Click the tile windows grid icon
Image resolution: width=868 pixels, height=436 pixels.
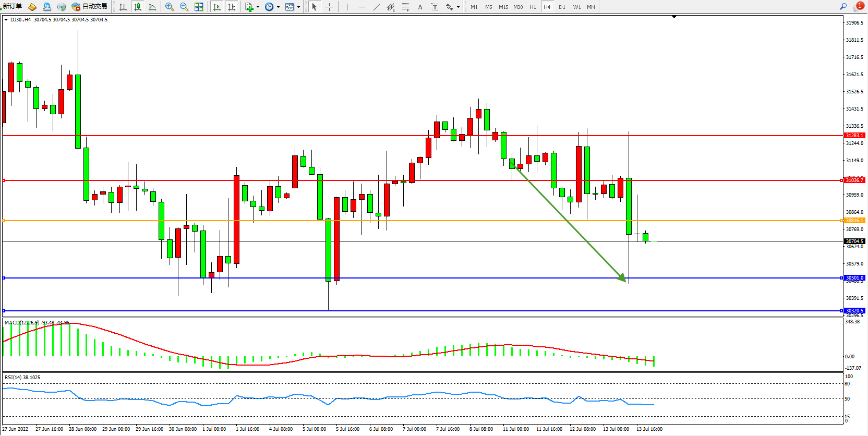[x=199, y=7]
